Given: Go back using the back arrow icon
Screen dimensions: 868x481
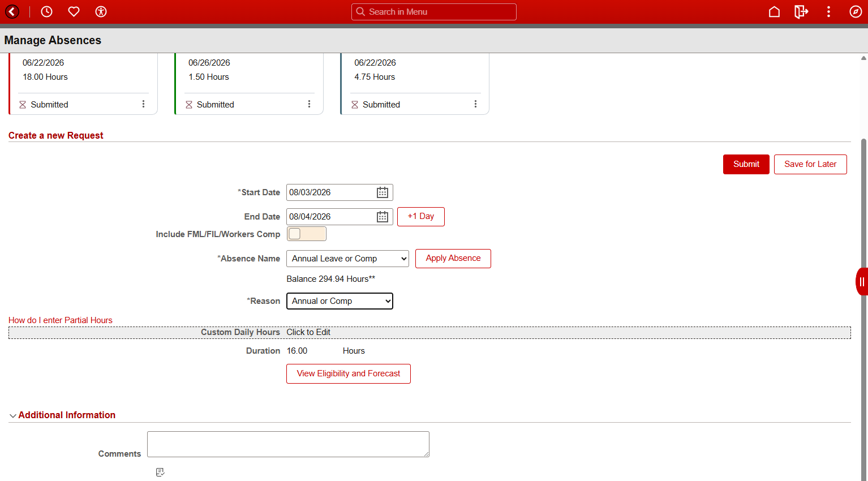Looking at the screenshot, I should [12, 11].
